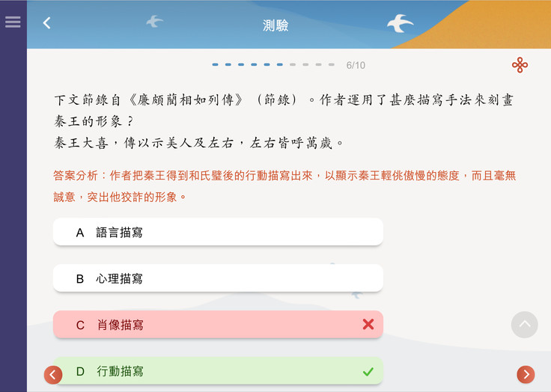Go to the next question with the red arrow
This screenshot has height=392, width=551.
[526, 374]
